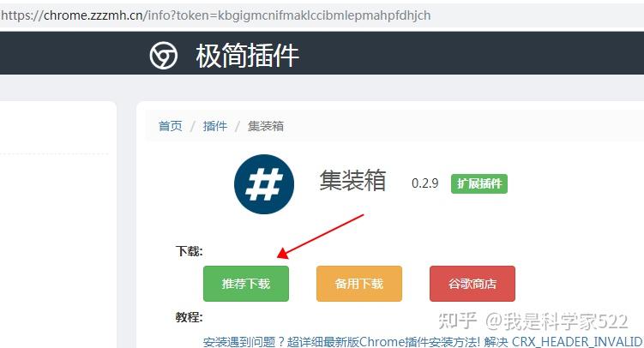The height and width of the screenshot is (348, 644).
Task: Click the dark header navigation bar
Action: point(322,53)
